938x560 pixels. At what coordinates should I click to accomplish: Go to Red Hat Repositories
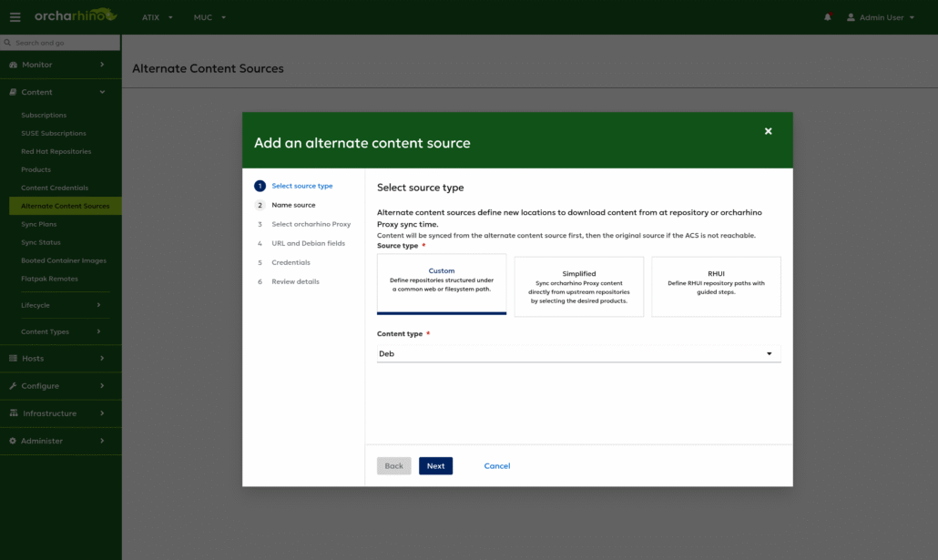pos(56,151)
